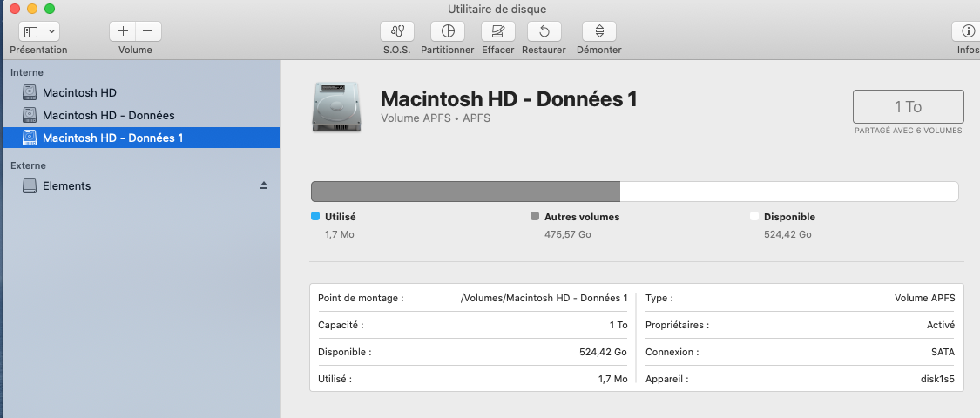Click the add volume plus button

123,31
